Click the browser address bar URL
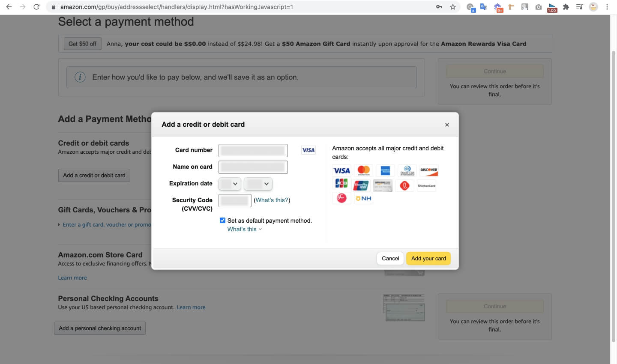The image size is (617, 364). point(177,7)
